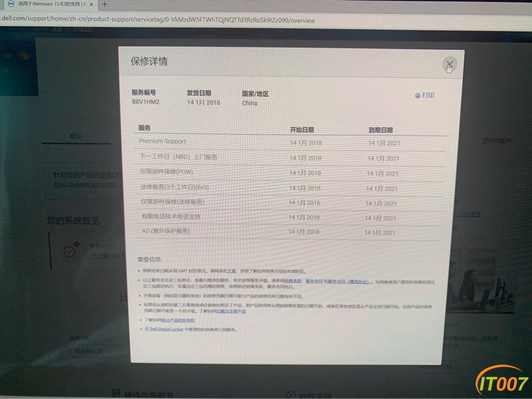Image resolution: width=532 pixels, height=399 pixels.
Task: Click the service tag value B8V1HM2
Action: [x=146, y=102]
